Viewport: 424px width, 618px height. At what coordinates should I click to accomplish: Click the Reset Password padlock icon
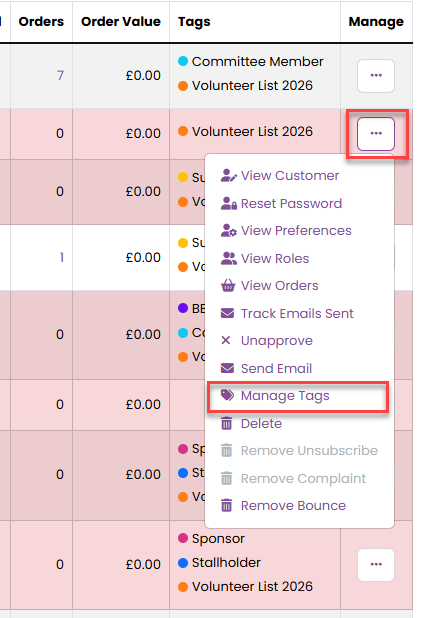click(x=229, y=203)
